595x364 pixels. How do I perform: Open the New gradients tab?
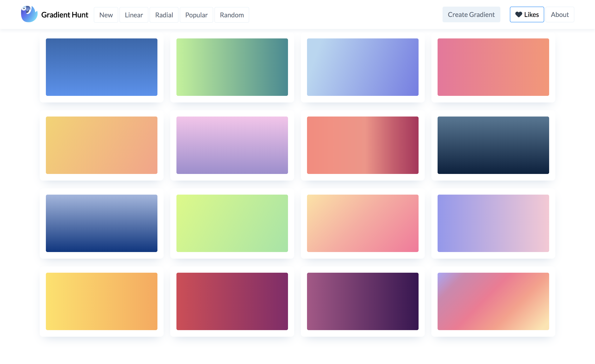tap(106, 14)
